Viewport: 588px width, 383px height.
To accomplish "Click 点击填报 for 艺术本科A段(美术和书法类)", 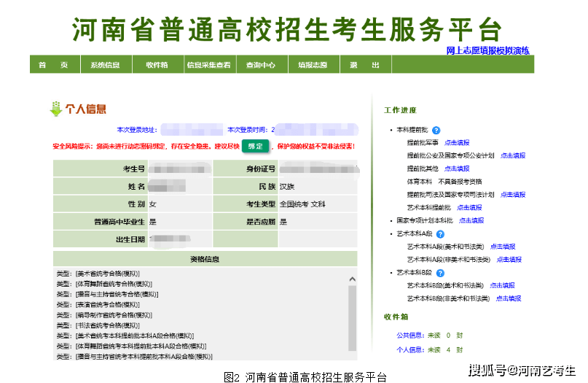I will tap(503, 247).
